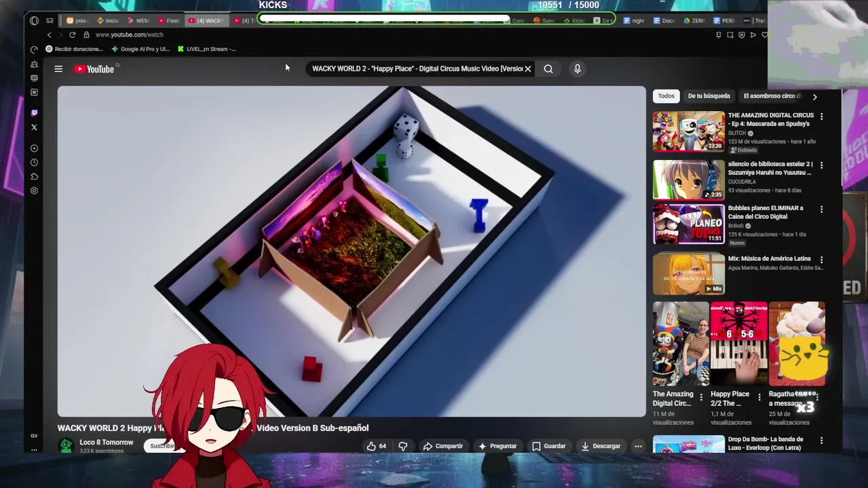Add page to bookmarks heart icon
Image resolution: width=868 pixels, height=488 pixels.
(x=764, y=35)
